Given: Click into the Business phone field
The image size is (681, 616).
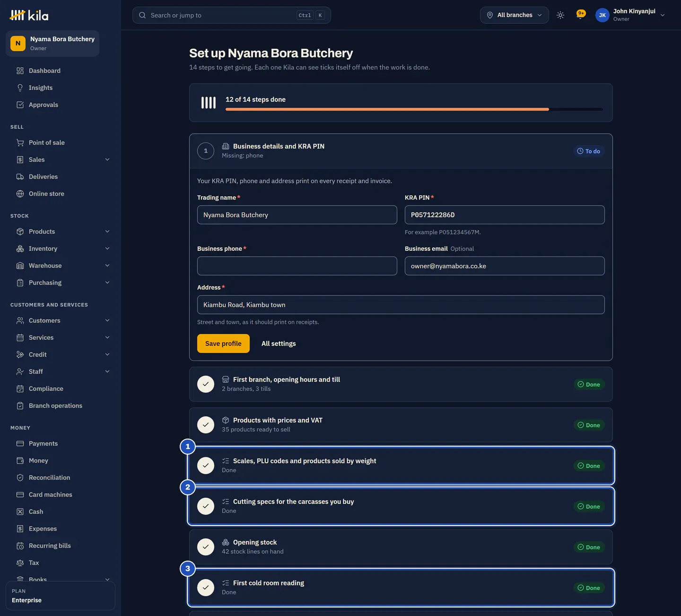Looking at the screenshot, I should [x=297, y=266].
